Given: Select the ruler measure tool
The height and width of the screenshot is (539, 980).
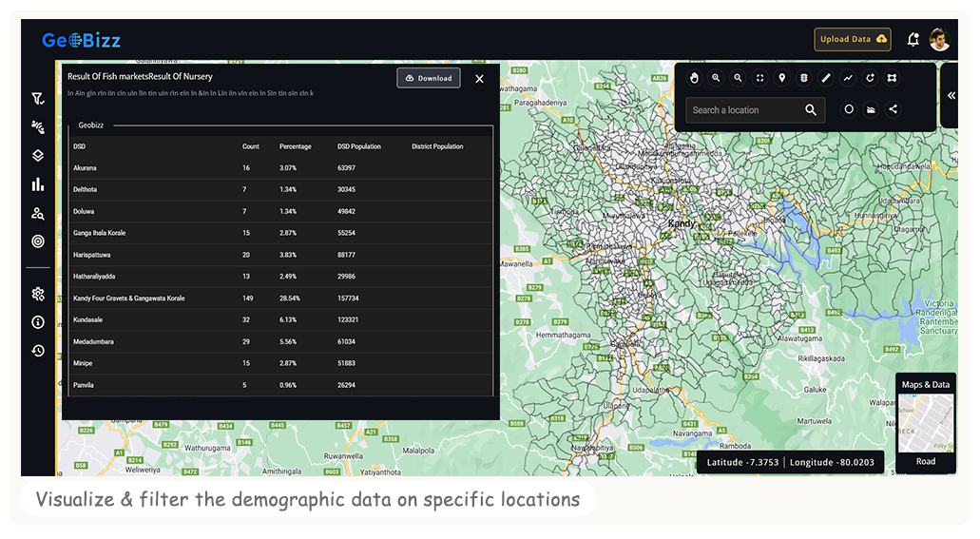Looking at the screenshot, I should tap(826, 78).
